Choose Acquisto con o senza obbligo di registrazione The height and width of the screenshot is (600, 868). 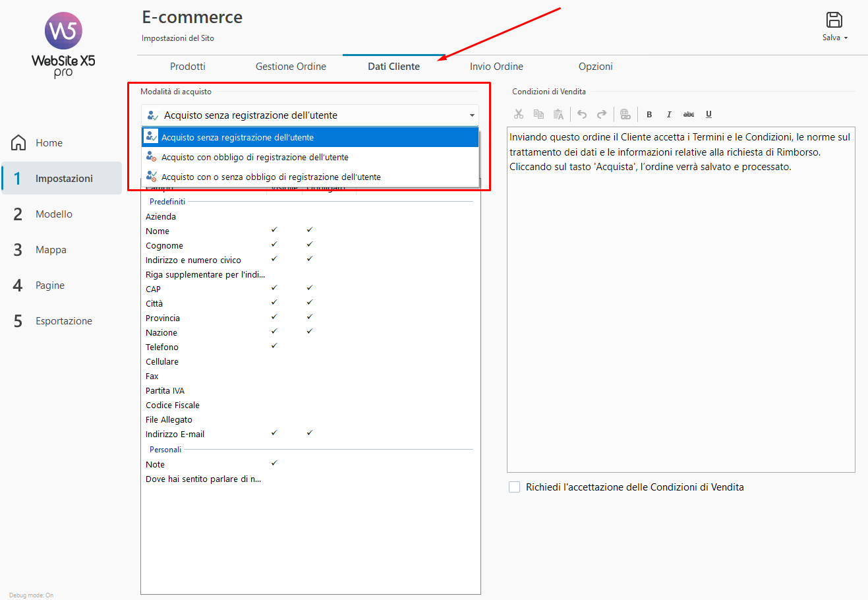271,177
